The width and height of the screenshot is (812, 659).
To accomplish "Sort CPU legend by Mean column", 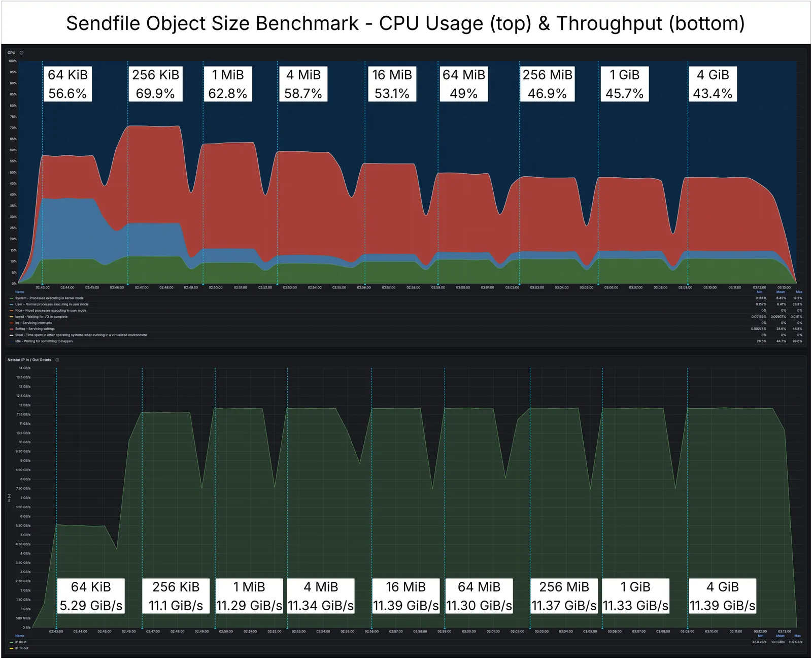I will point(781,292).
